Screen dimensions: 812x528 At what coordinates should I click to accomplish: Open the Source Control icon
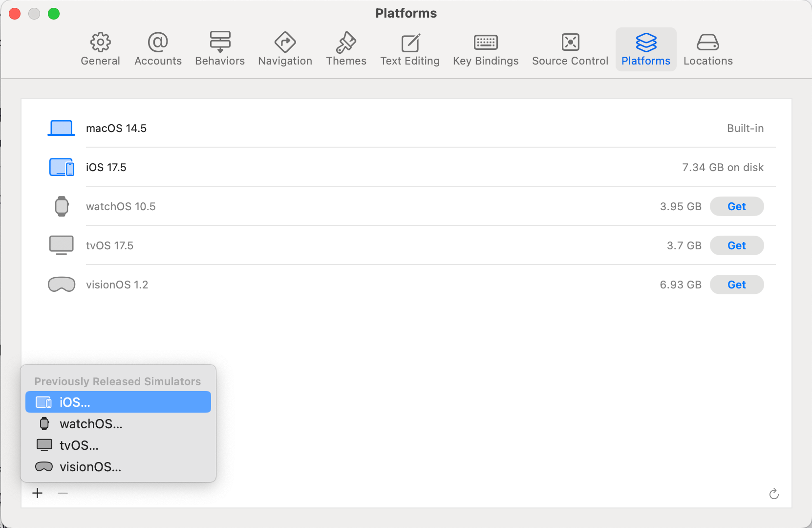[570, 42]
